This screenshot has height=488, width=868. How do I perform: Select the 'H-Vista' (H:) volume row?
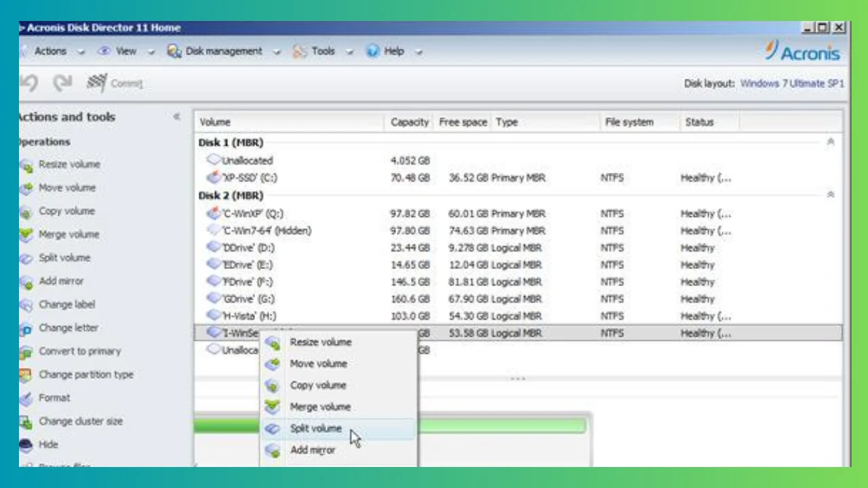tap(518, 316)
